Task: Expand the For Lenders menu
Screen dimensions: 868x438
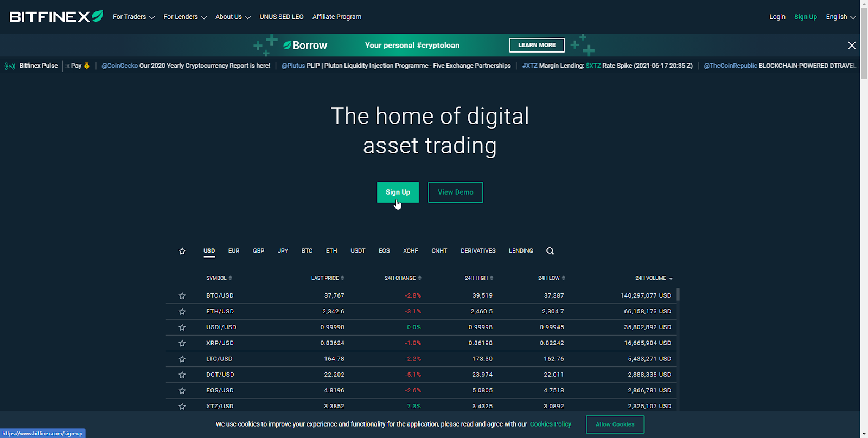Action: (x=185, y=17)
